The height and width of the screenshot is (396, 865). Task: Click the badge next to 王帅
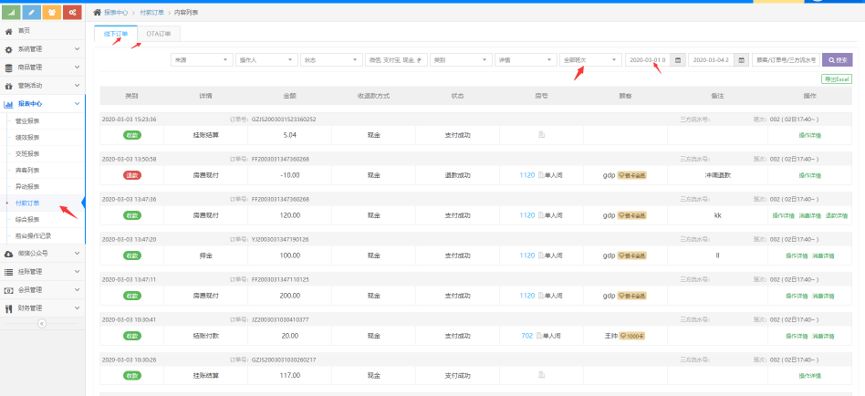[x=633, y=335]
